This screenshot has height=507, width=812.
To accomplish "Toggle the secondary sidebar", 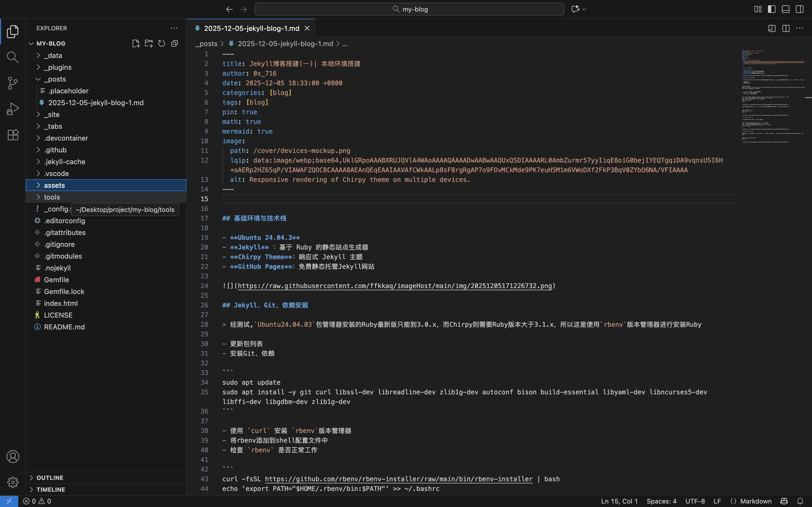I will [800, 9].
